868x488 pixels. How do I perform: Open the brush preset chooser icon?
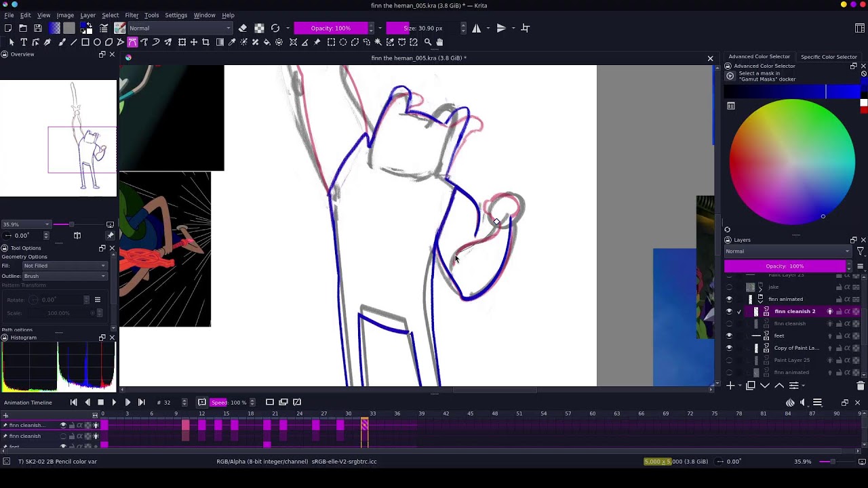click(x=120, y=28)
